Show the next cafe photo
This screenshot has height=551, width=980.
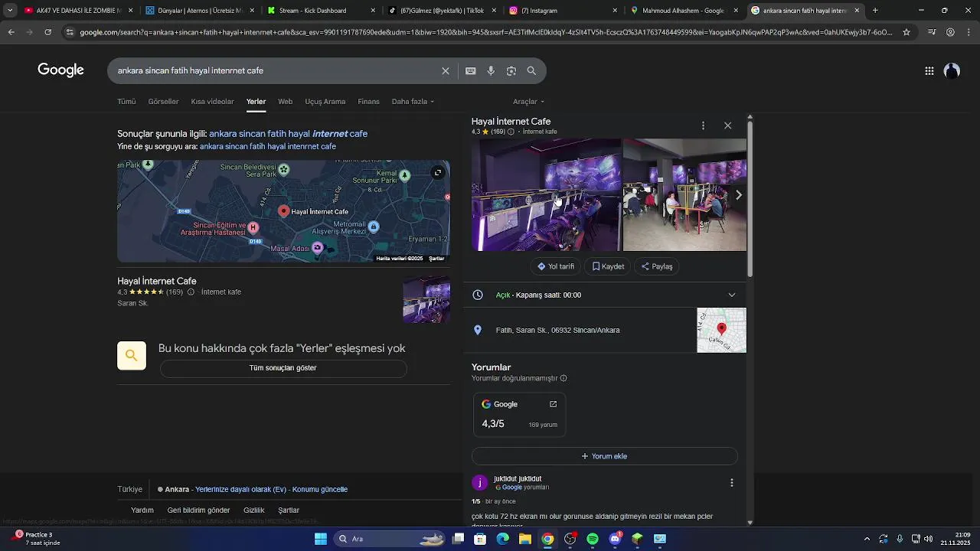[738, 195]
